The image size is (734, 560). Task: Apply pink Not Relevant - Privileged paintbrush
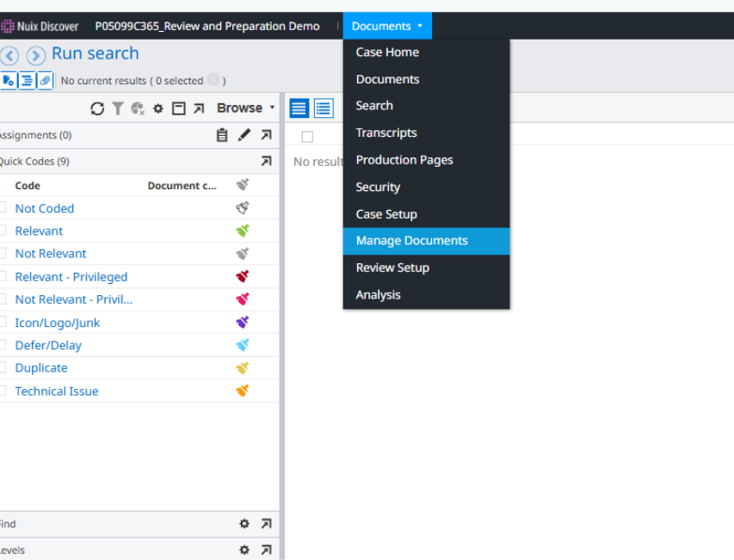click(x=243, y=299)
